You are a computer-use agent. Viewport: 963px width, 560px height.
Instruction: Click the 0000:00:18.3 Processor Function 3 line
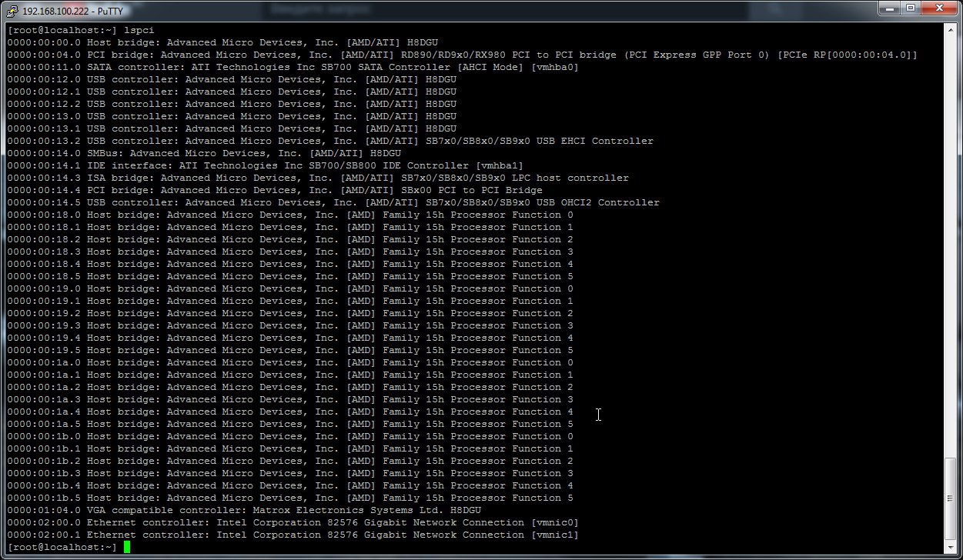pos(290,252)
